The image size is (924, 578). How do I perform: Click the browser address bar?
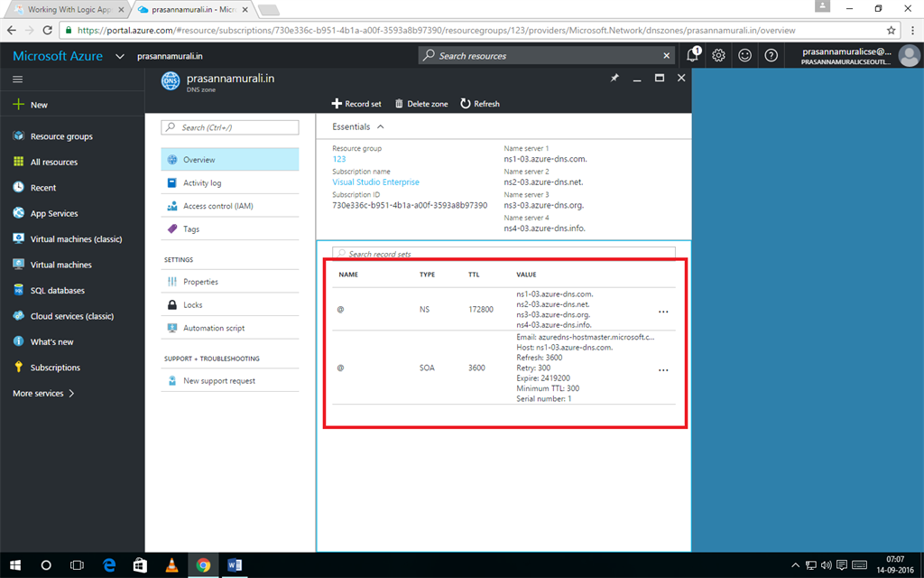coord(471,30)
